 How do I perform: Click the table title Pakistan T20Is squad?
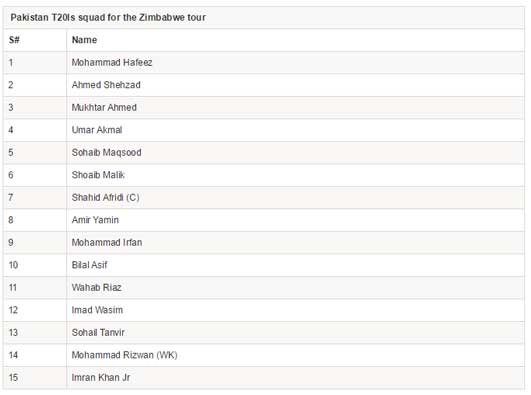108,18
